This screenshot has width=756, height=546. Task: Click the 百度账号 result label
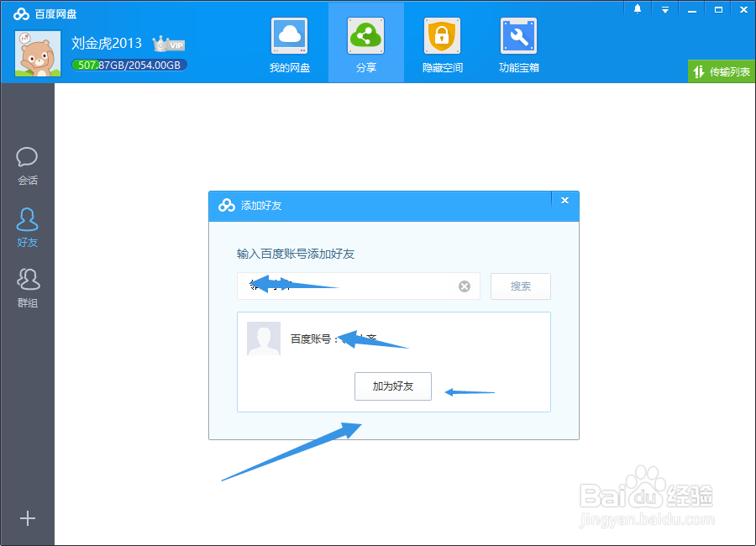[x=313, y=339]
